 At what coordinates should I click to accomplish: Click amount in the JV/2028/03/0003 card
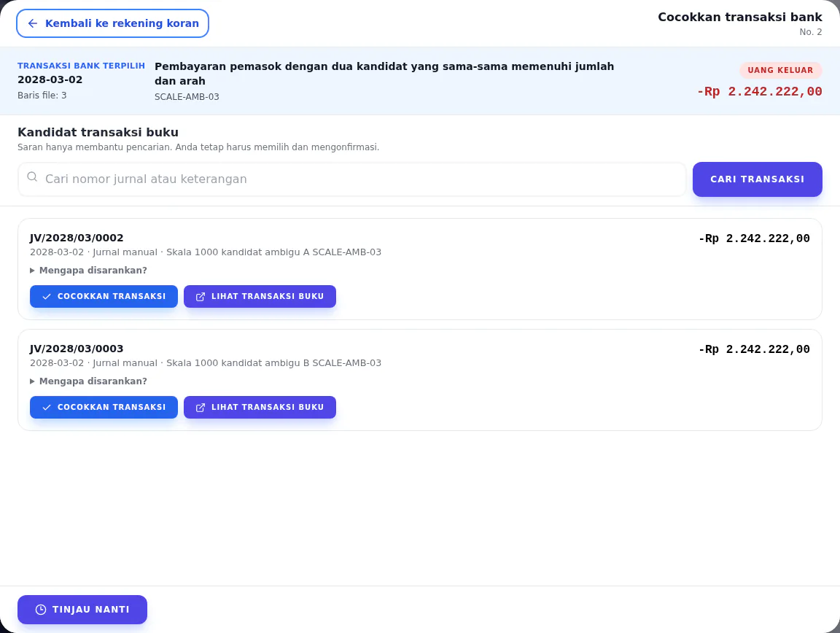point(754,349)
